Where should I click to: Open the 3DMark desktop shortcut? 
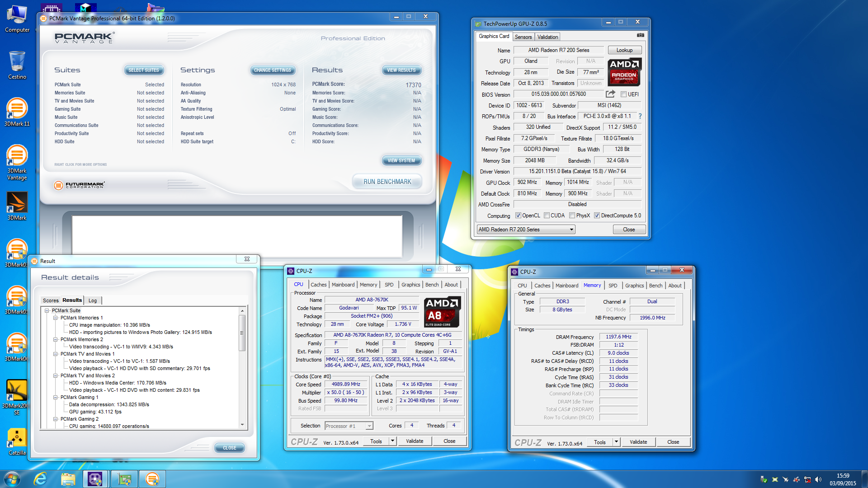[17, 206]
